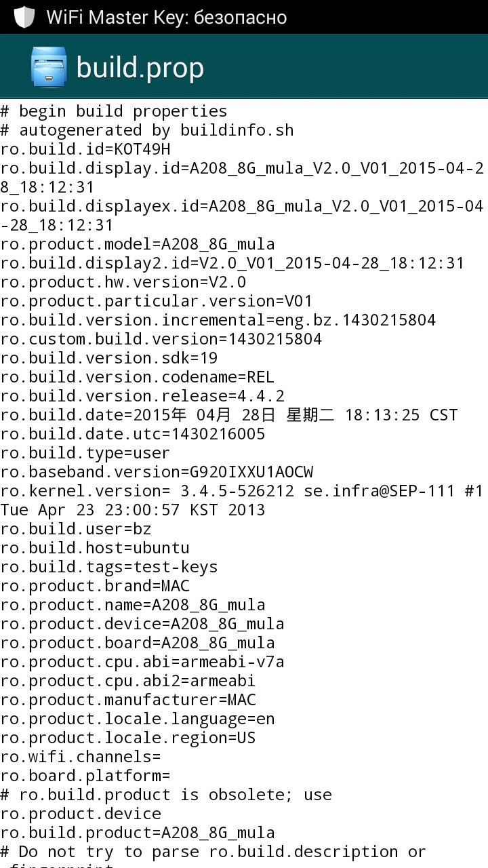Click the ro.build.tags=test-keys line
This screenshot has width=488, height=868.
109,566
